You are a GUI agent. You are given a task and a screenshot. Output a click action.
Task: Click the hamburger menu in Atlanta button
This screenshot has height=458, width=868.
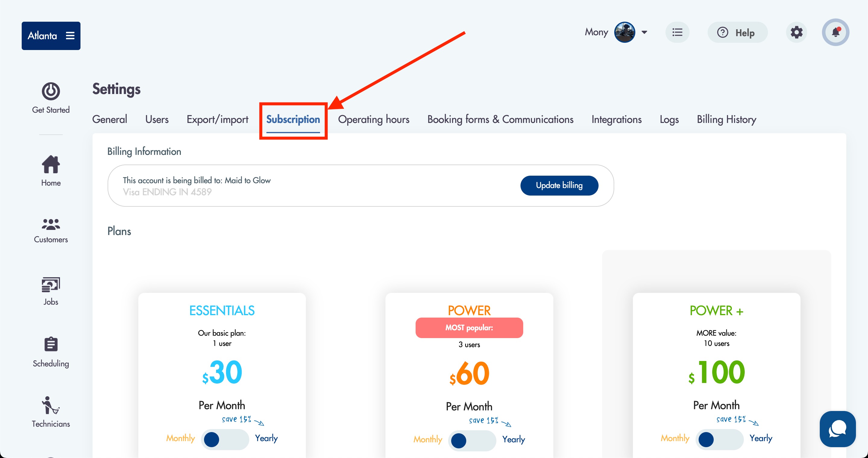pos(70,36)
